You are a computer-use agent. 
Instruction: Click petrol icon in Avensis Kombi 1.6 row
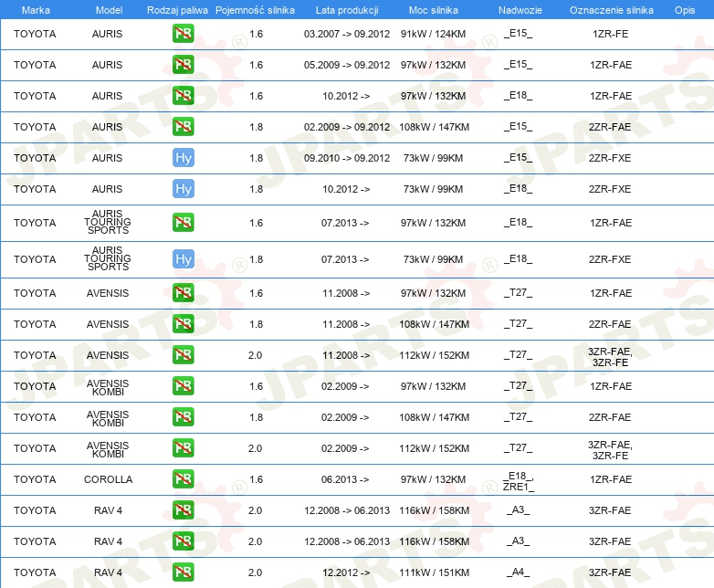[183, 386]
